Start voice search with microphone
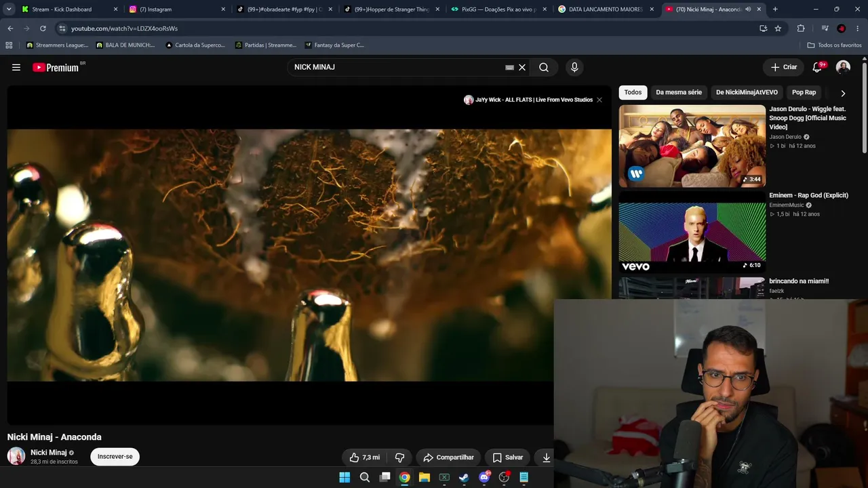 pos(574,67)
